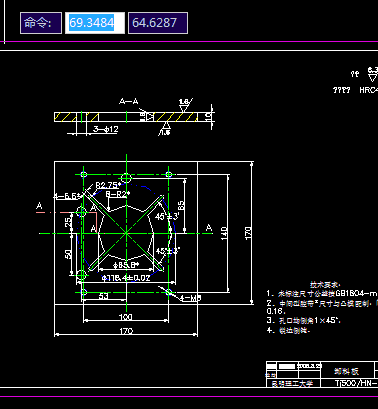This screenshot has width=378, height=409.
Task: Select the 昆明理工大学 title block cell
Action: click(293, 384)
